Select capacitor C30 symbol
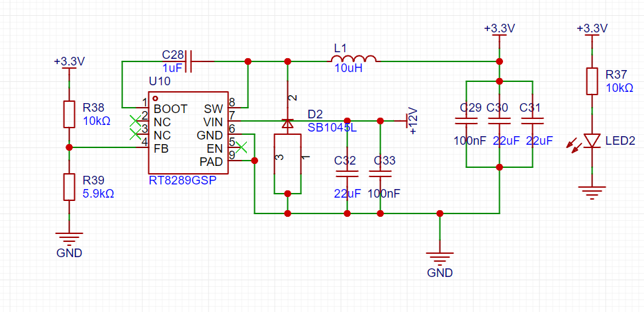The width and height of the screenshot is (644, 312). coord(500,121)
